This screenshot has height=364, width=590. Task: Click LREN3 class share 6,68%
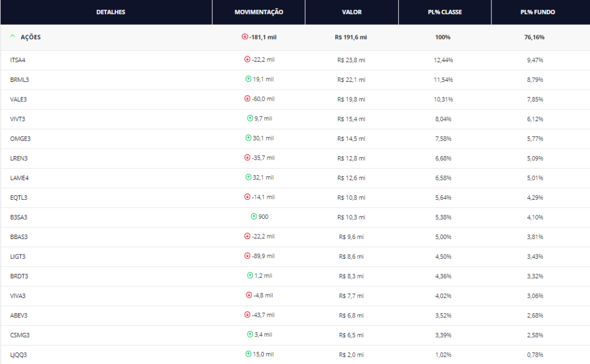[443, 158]
